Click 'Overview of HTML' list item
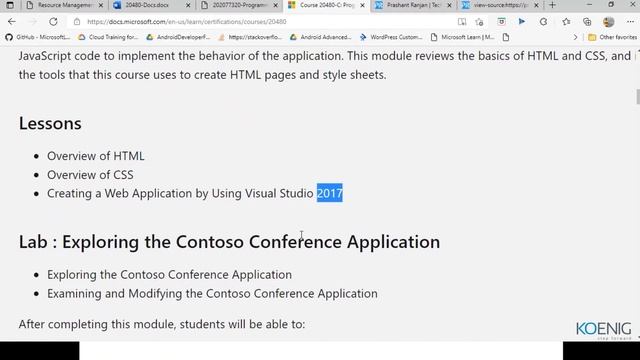The width and height of the screenshot is (640, 360). click(96, 156)
